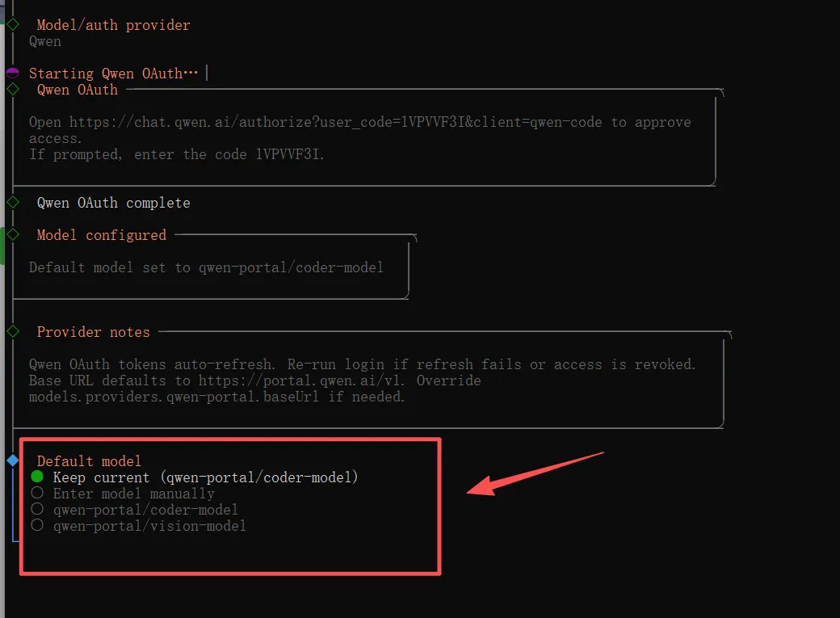The image size is (840, 618).
Task: Click the 'Qwen OAuth tokens auto-refresh' sentence
Action: [153, 364]
